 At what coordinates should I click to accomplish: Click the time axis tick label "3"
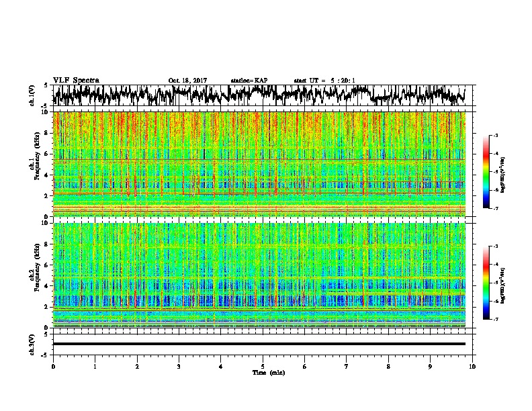point(179,367)
